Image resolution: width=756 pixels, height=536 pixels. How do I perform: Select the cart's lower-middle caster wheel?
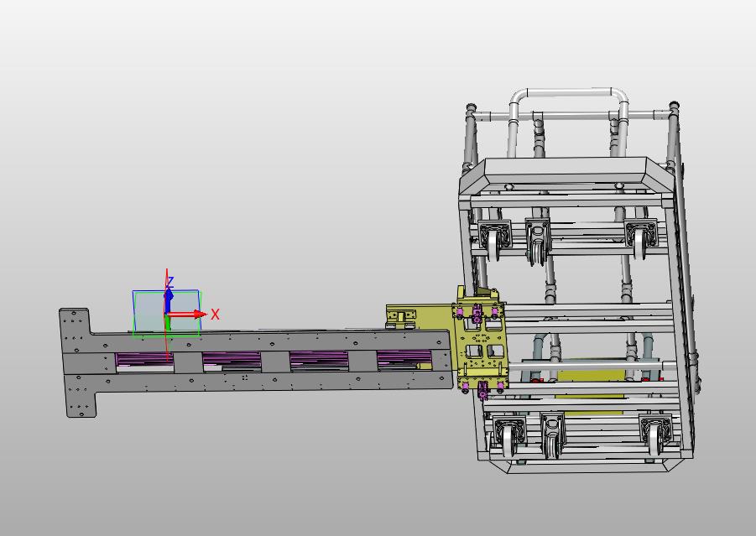(x=552, y=435)
